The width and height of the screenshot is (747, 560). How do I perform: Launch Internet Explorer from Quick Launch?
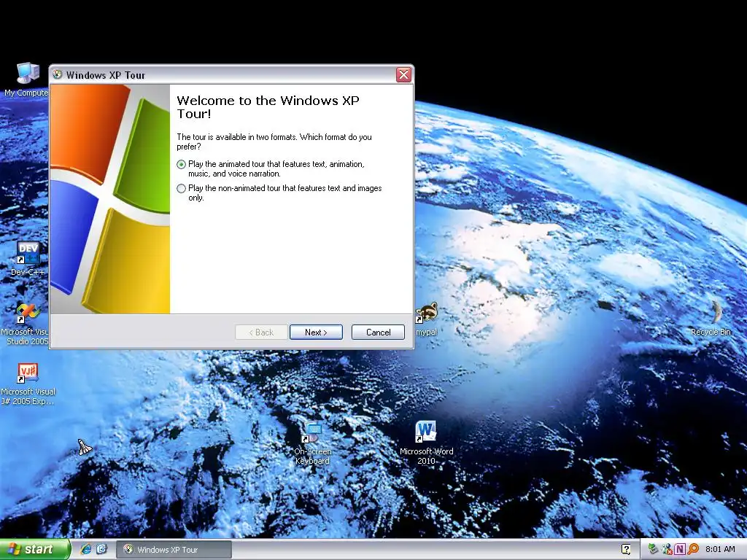click(x=86, y=549)
